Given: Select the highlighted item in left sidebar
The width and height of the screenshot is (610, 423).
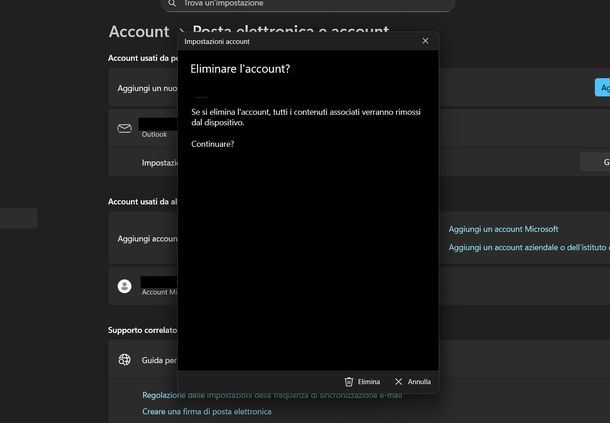Looking at the screenshot, I should 18,218.
